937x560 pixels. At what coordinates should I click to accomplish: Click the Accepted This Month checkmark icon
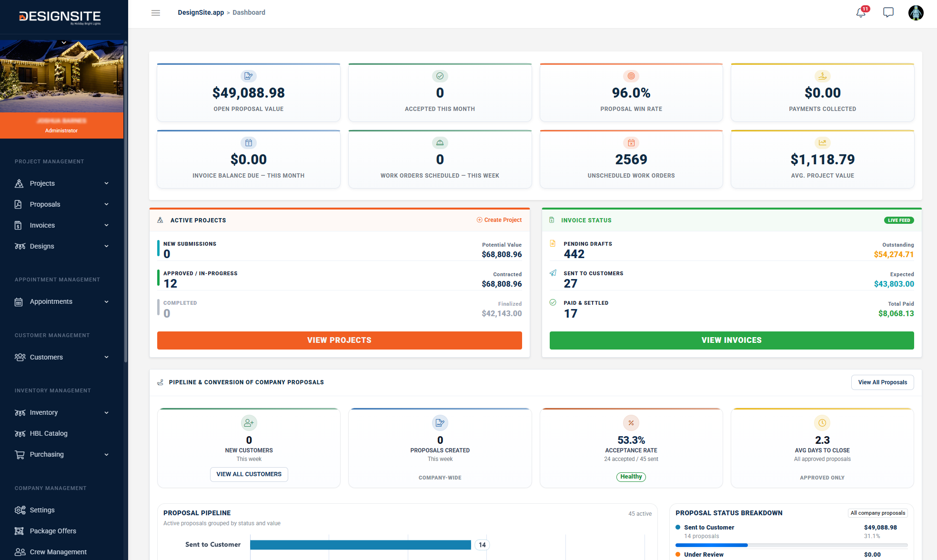tap(440, 76)
